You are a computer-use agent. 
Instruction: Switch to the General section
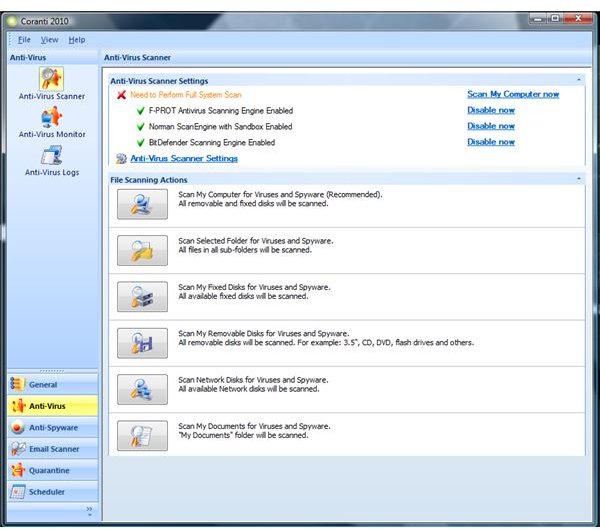click(53, 385)
